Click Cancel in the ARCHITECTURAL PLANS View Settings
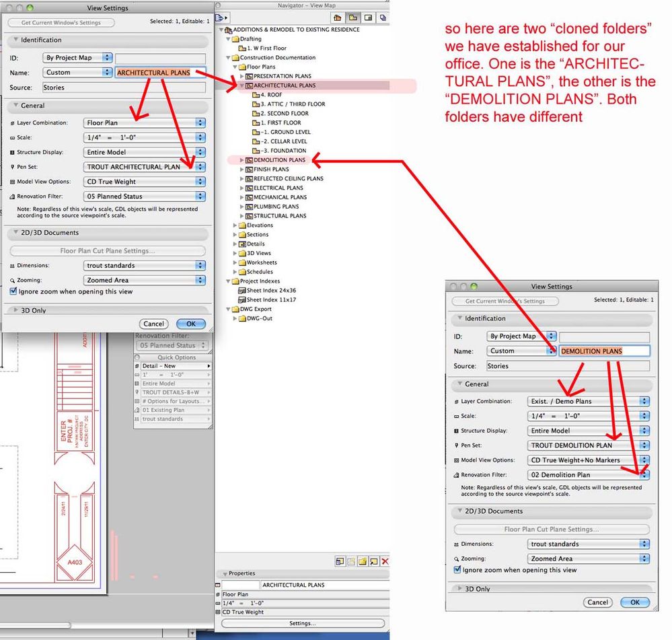The width and height of the screenshot is (672, 640). coord(153,324)
